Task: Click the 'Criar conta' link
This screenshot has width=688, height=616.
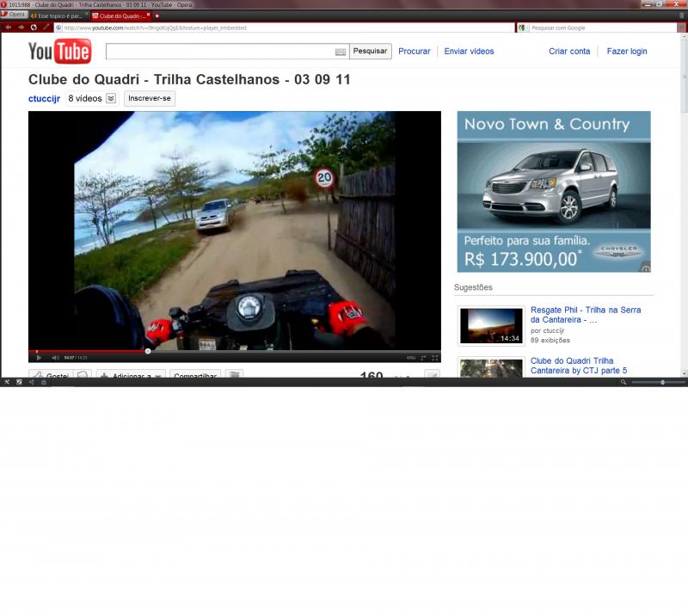Action: (x=569, y=52)
